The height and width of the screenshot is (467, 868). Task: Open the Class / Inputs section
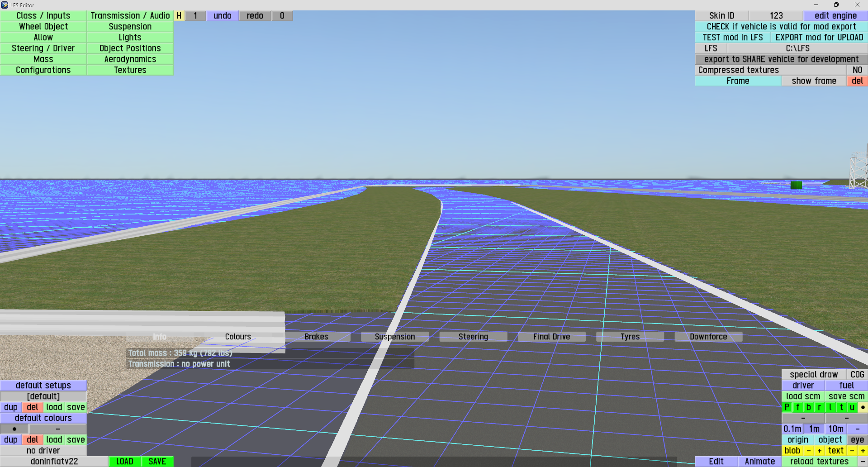click(x=43, y=16)
